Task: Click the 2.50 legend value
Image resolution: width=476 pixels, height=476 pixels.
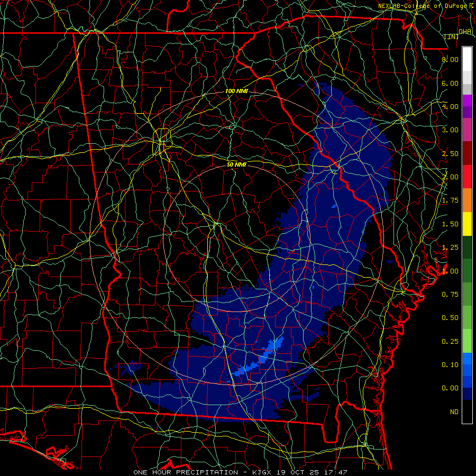Action: [x=450, y=153]
